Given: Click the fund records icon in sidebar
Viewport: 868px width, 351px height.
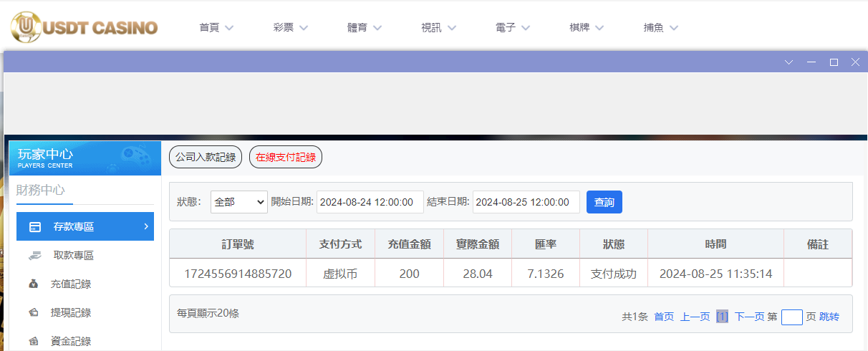Looking at the screenshot, I should (34, 342).
